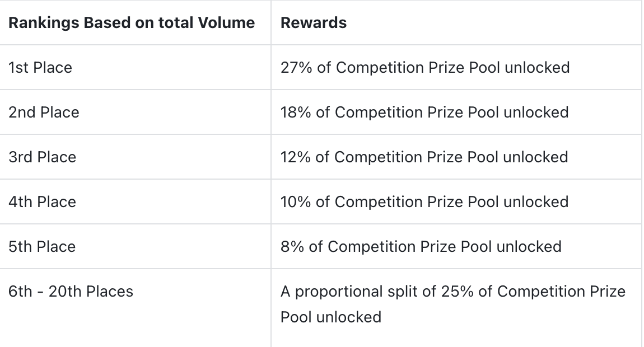Screen dimensions: 644x347
Task: Click the 'Rankings Based on total Volume' header
Action: (x=132, y=22)
